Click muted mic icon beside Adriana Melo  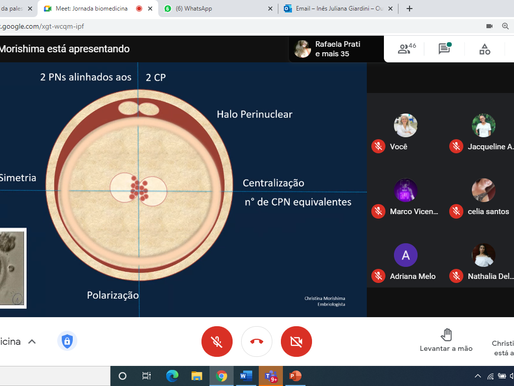[x=378, y=276]
